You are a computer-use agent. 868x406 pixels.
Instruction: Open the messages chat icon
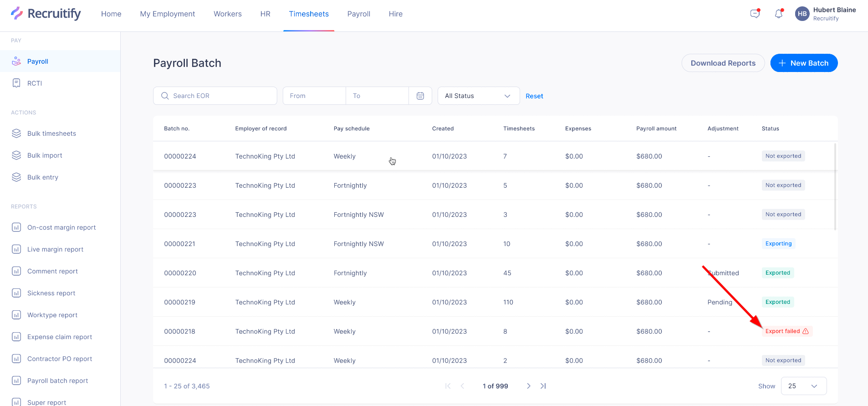[x=755, y=14]
